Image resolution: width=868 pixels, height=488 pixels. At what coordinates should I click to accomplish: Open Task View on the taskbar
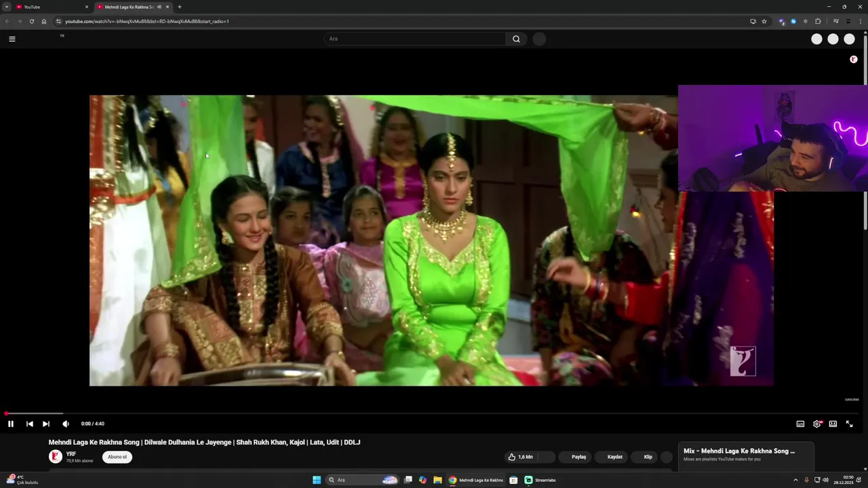click(408, 480)
